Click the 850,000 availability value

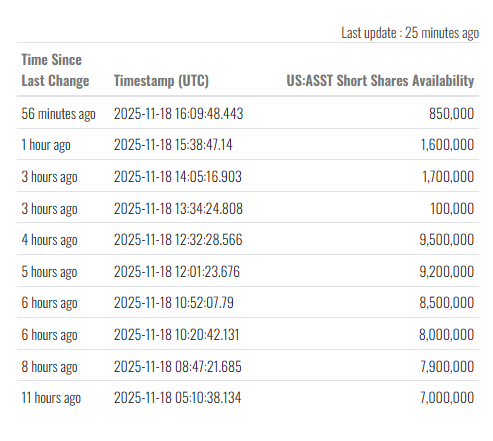[x=451, y=114]
